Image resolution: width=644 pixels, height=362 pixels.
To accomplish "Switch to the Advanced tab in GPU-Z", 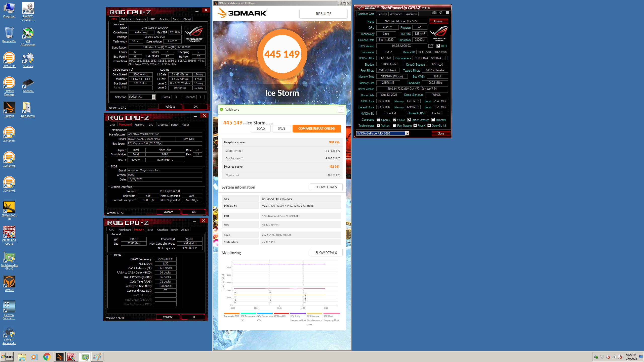I will tap(396, 14).
